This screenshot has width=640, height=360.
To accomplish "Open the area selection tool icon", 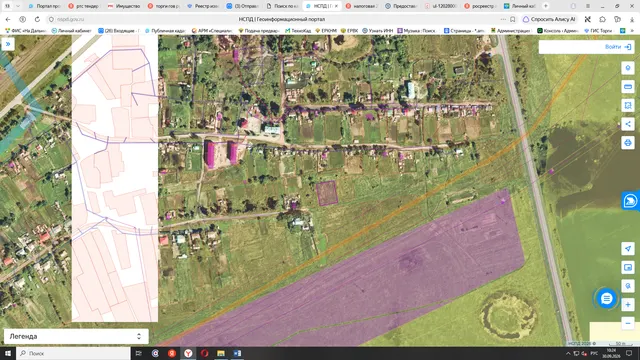I will pos(628,105).
